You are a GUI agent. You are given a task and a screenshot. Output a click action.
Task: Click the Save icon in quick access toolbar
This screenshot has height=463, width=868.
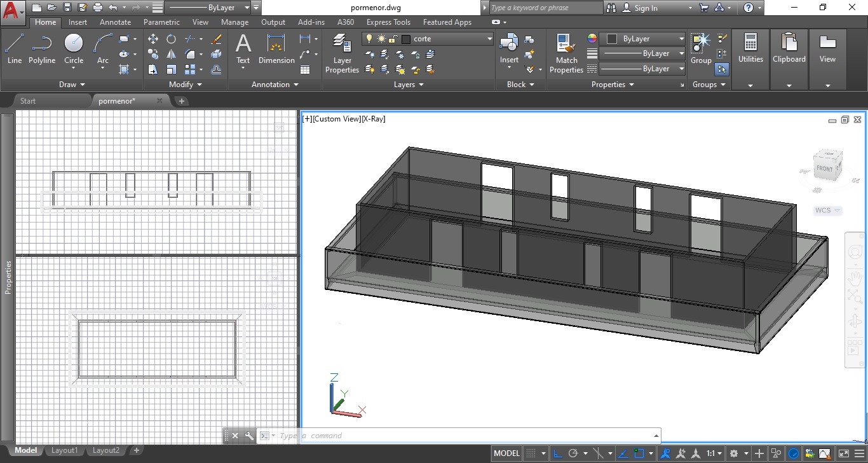point(67,8)
